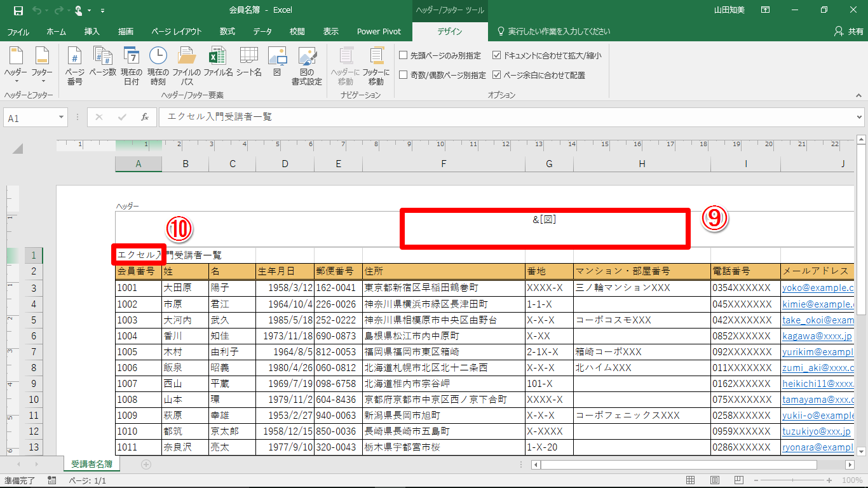Image resolution: width=868 pixels, height=488 pixels.
Task: Insert 現在の時刻 current time element
Action: (x=158, y=66)
